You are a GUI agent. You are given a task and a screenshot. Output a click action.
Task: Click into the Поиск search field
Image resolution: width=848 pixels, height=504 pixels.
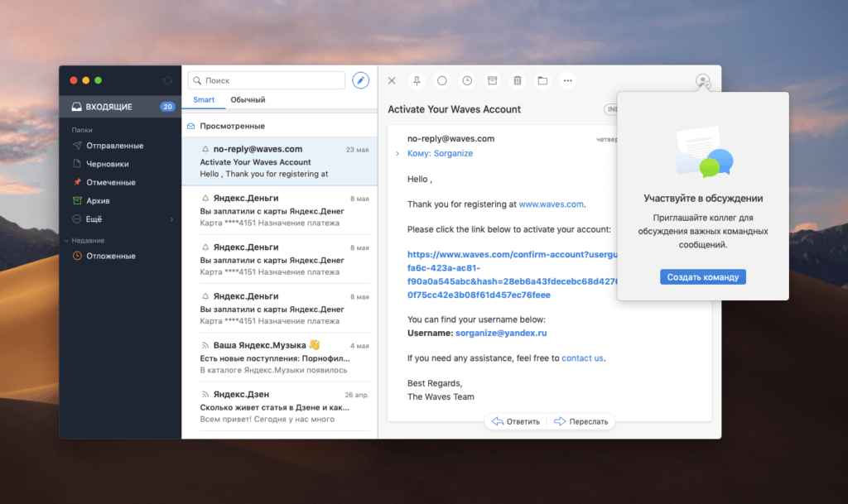(x=267, y=80)
